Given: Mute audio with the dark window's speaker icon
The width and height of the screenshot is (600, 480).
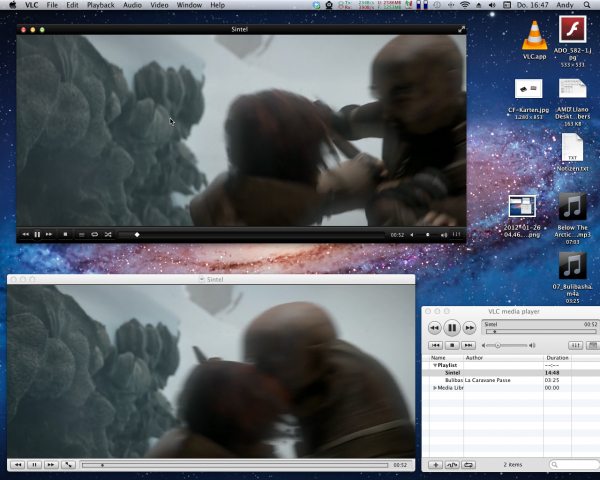Looking at the screenshot, I should pos(412,235).
